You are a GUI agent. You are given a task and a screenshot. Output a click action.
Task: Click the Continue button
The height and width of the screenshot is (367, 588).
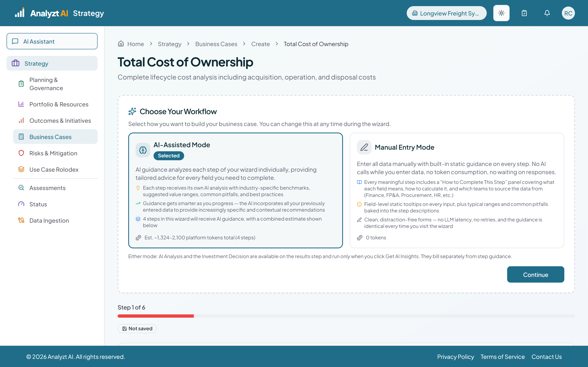(x=536, y=274)
